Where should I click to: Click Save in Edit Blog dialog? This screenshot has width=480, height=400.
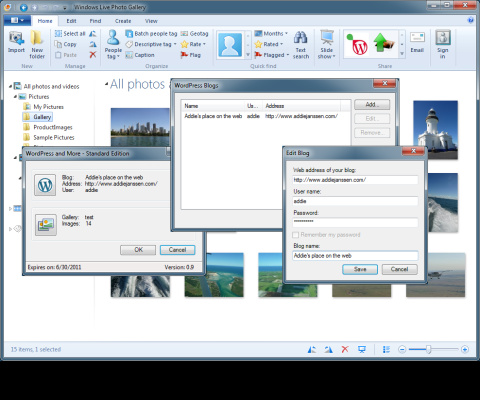pos(360,269)
